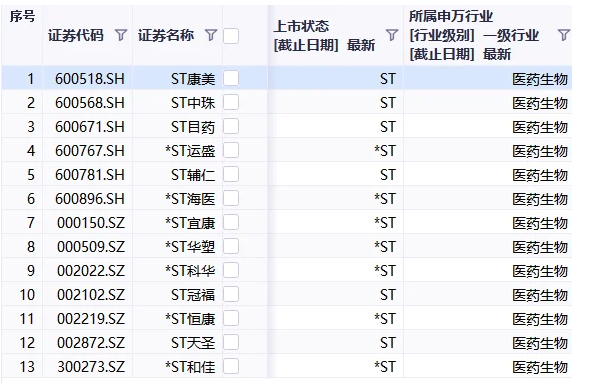The width and height of the screenshot is (594, 386).
Task: Click the 上市状态 column header text
Action: tap(301, 26)
